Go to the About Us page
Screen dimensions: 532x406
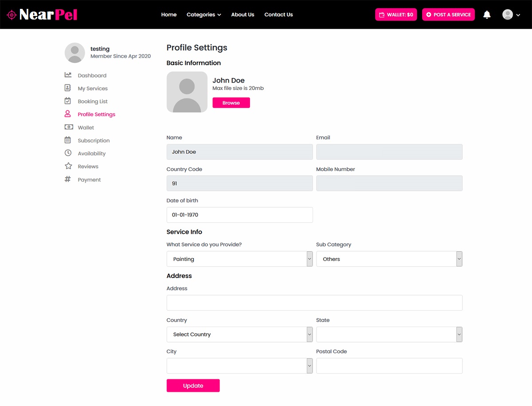click(243, 15)
